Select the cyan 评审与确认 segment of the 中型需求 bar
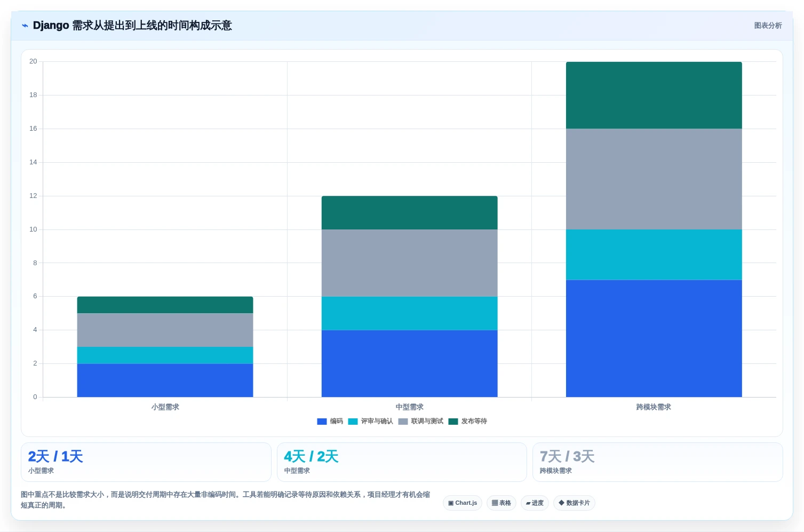The width and height of the screenshot is (804, 532). pyautogui.click(x=409, y=313)
